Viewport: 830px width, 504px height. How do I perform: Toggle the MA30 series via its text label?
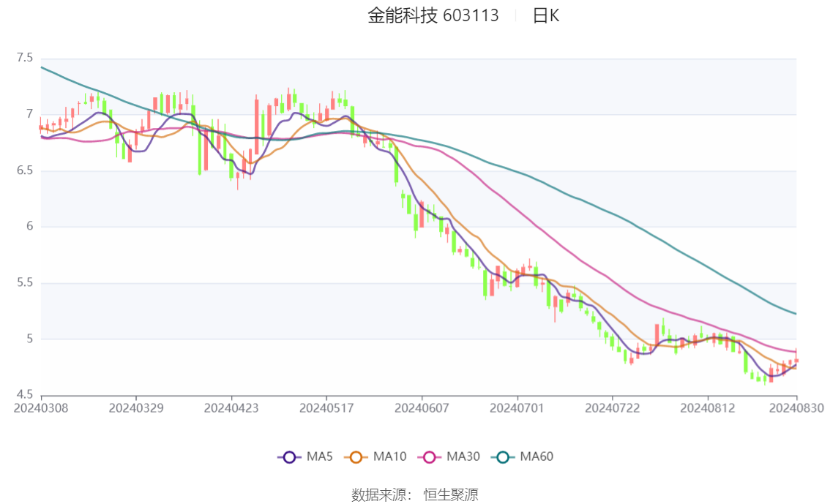pyautogui.click(x=463, y=457)
